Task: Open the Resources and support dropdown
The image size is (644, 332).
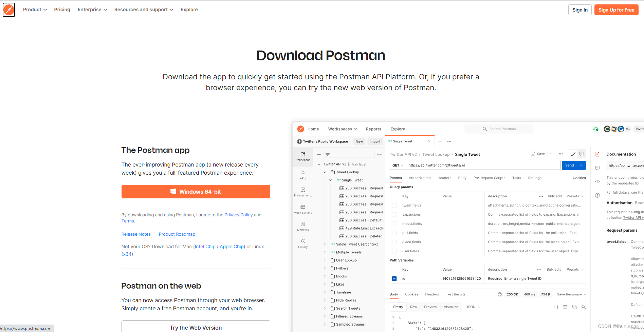Action: (x=144, y=9)
